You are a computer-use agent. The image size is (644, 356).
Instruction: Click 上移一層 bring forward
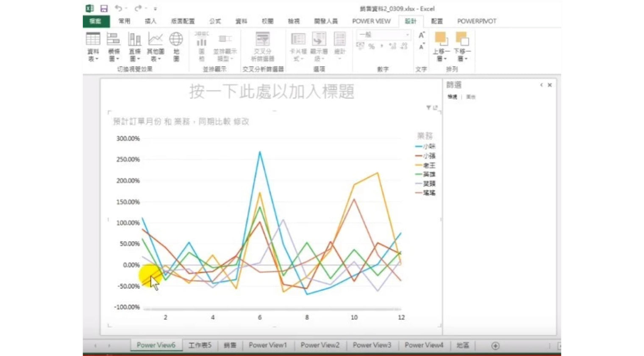point(440,47)
